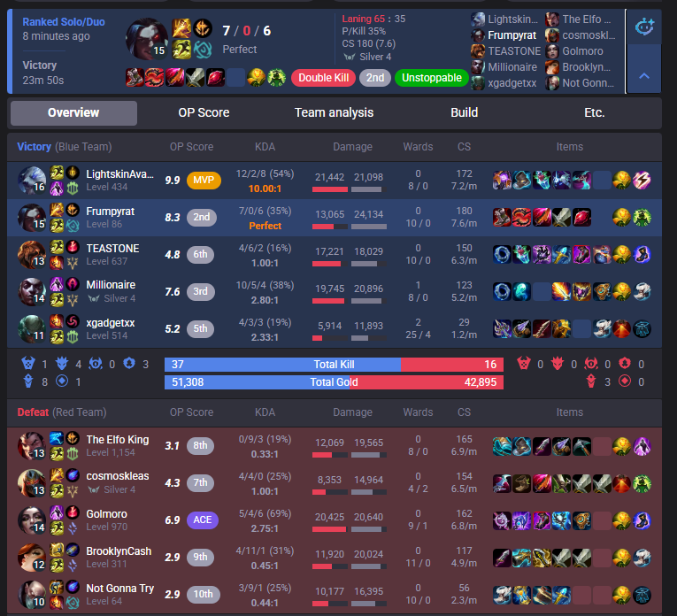677x616 pixels.
Task: Open Lightskin... in the participants list
Action: [512, 19]
